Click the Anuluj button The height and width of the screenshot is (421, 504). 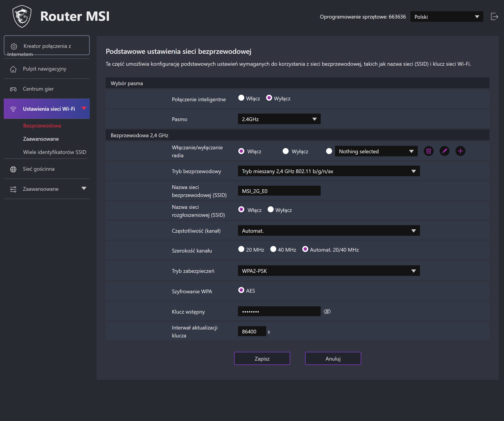tap(333, 358)
